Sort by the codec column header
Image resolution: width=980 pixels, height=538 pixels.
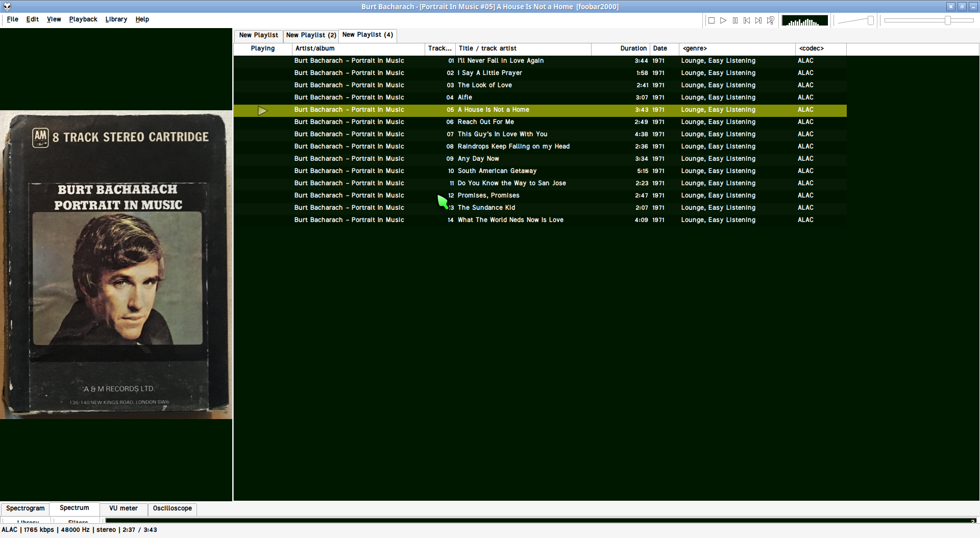point(821,48)
